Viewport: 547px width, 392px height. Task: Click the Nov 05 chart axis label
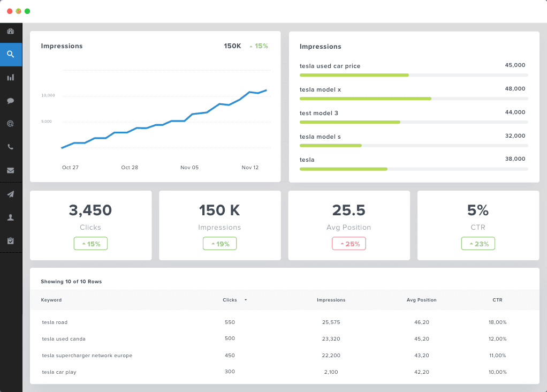click(189, 168)
